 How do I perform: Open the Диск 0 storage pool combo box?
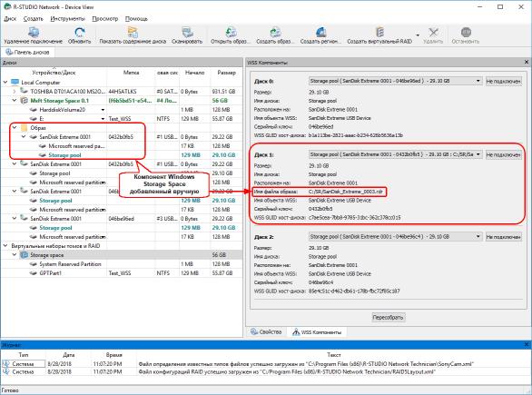(395, 81)
